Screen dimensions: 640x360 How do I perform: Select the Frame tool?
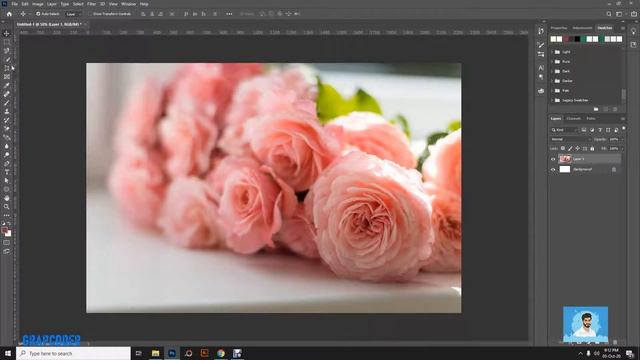click(x=7, y=76)
